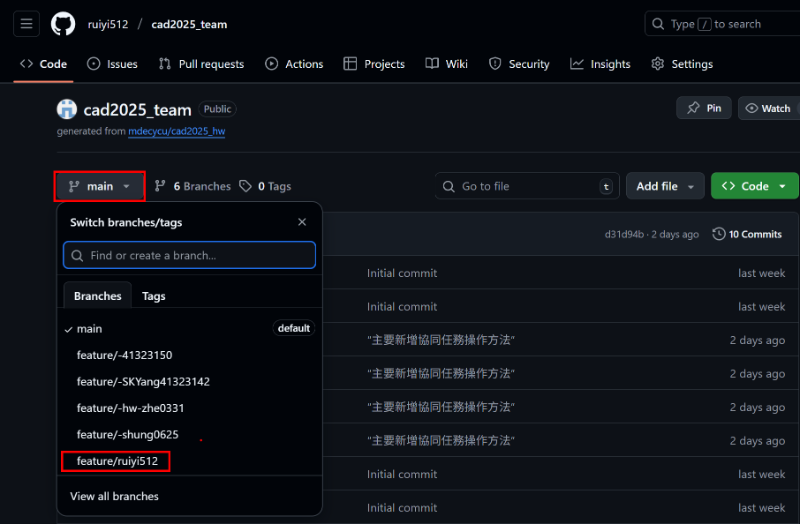
Task: Switch to the Tags tab in popup
Action: tap(154, 296)
